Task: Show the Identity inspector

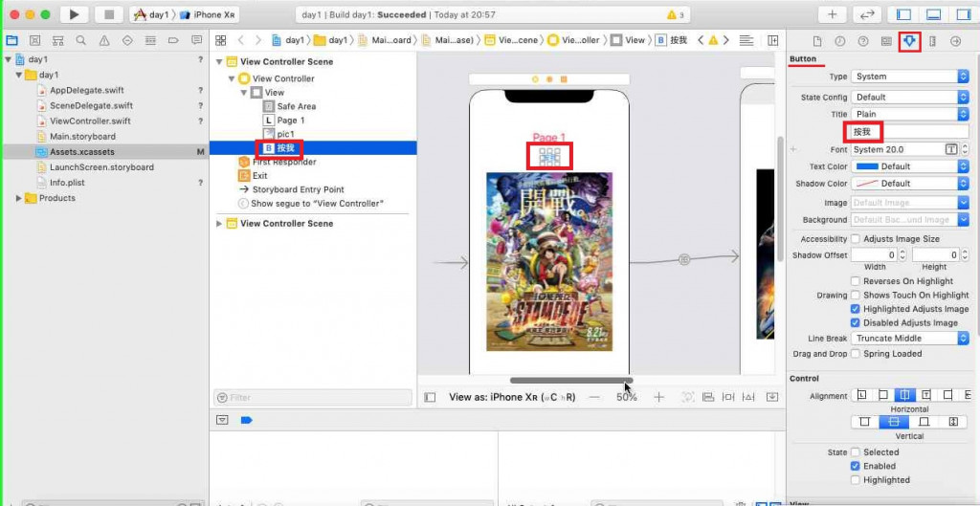Action: click(x=886, y=41)
